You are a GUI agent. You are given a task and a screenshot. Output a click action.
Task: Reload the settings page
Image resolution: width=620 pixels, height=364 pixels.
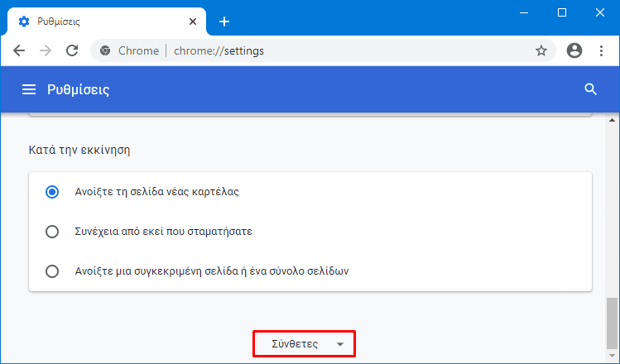pyautogui.click(x=72, y=50)
